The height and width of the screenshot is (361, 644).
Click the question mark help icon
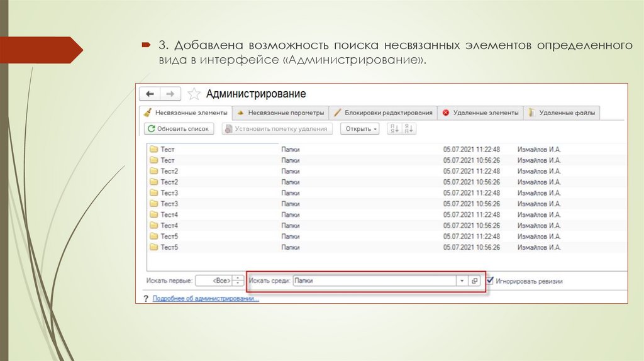click(x=146, y=299)
